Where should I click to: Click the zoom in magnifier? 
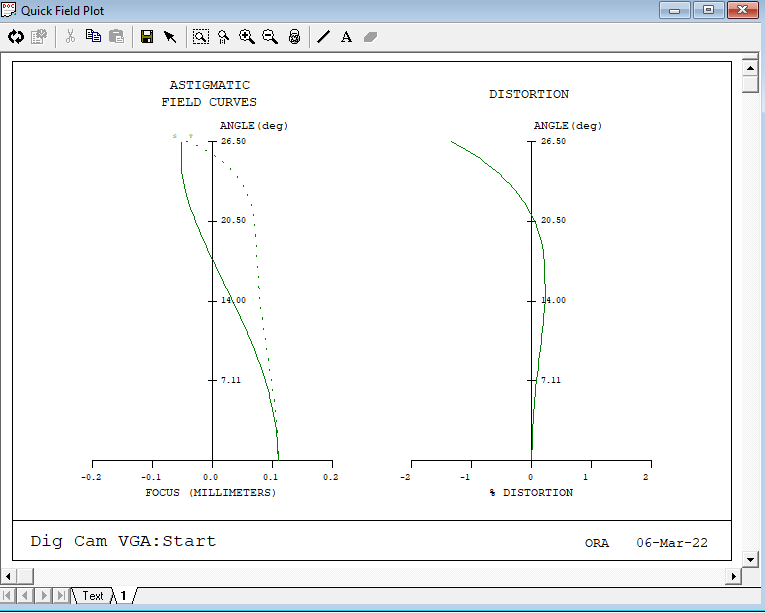coord(246,37)
